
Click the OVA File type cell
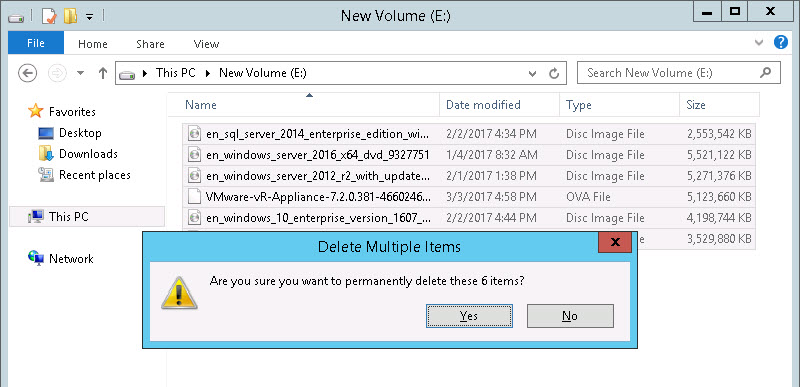pos(588,197)
